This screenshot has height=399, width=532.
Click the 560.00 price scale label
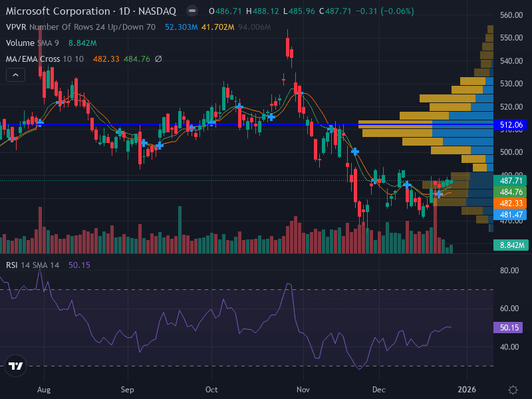[x=511, y=15]
